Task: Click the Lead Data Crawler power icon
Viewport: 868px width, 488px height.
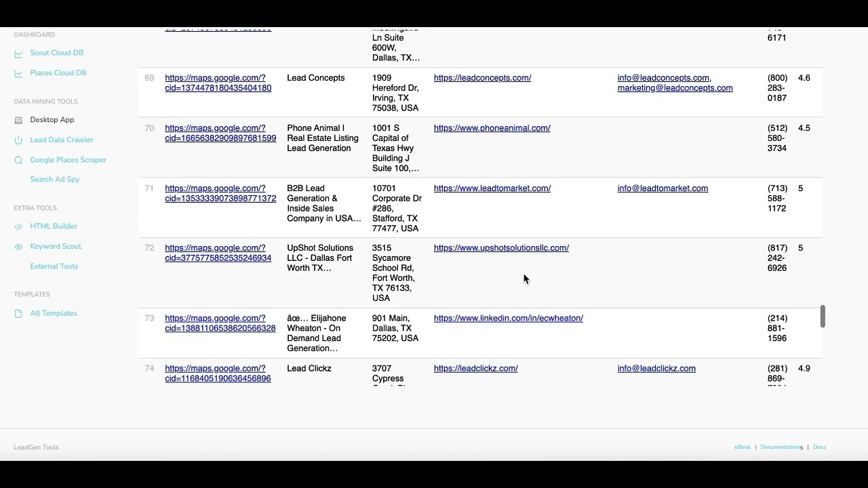Action: (x=18, y=140)
